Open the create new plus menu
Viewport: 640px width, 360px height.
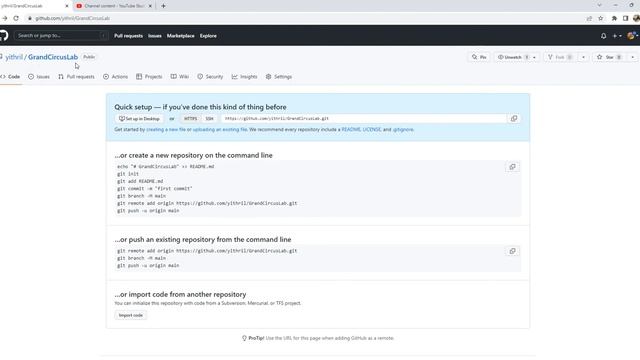(617, 36)
